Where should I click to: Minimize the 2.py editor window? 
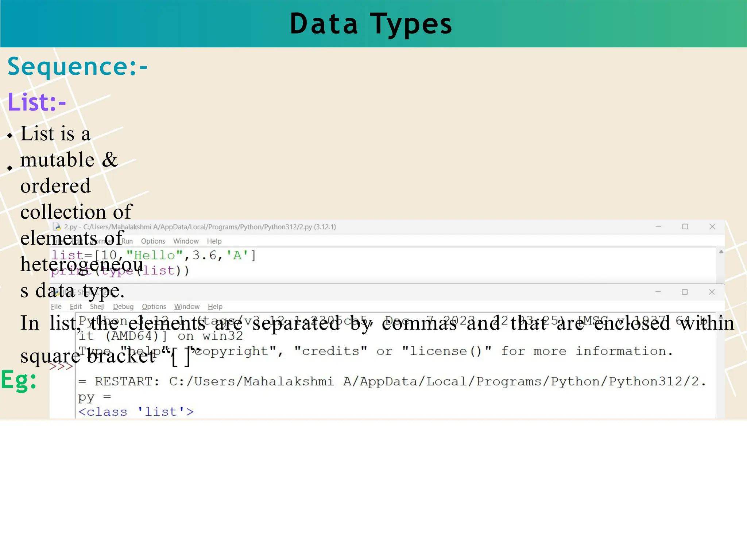coord(658,226)
